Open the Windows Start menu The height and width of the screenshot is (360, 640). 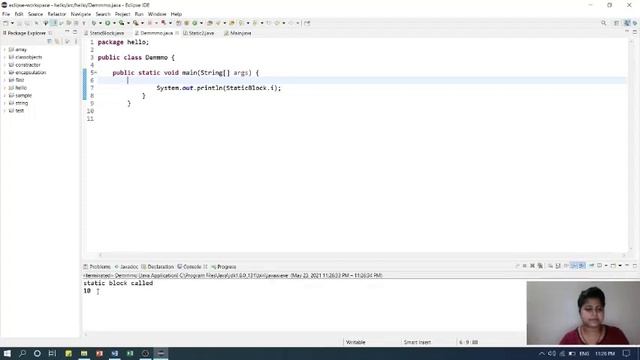pos(7,353)
